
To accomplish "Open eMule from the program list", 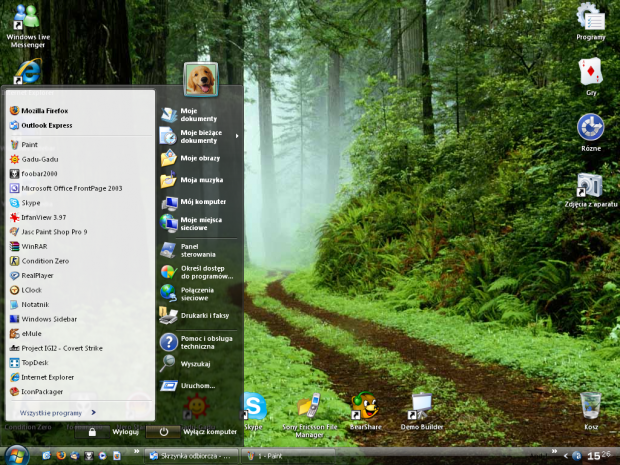I will (x=31, y=333).
